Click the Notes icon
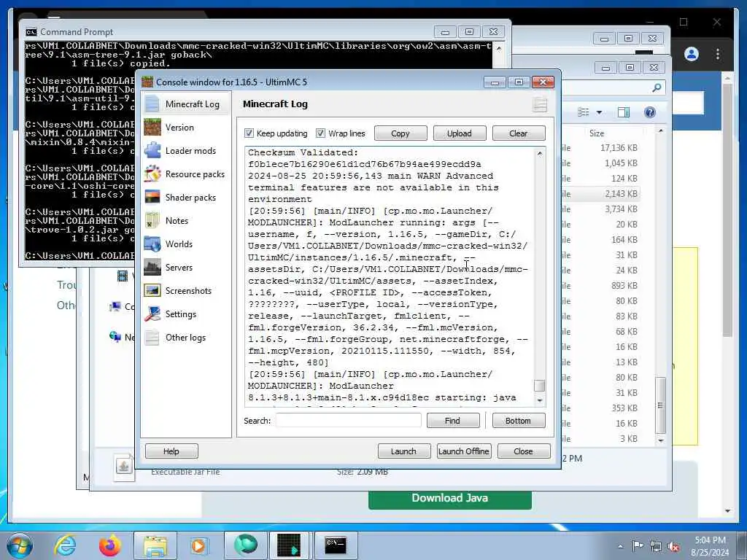 (x=152, y=220)
